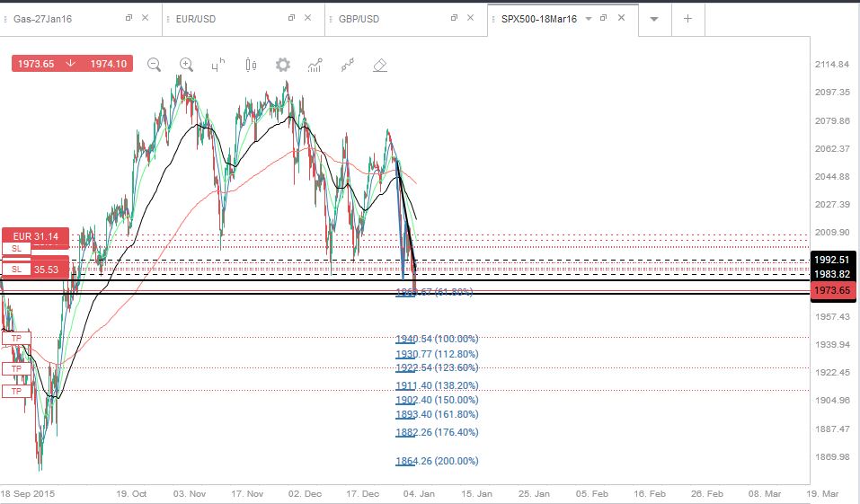Click the 35.53 position value label

(x=46, y=270)
